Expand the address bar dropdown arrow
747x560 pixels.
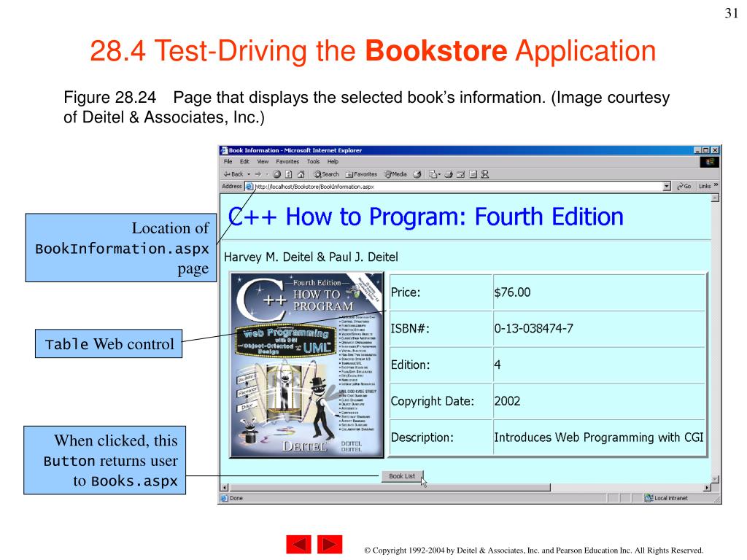pyautogui.click(x=667, y=187)
